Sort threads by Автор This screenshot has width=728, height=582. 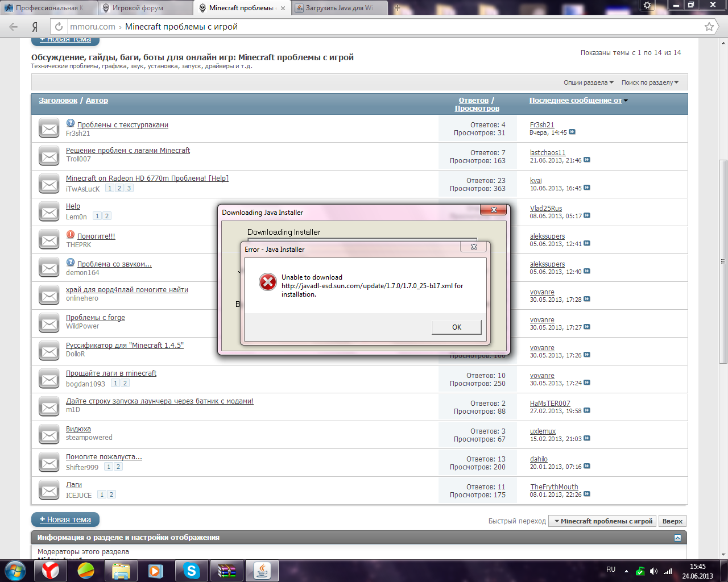[x=97, y=101]
